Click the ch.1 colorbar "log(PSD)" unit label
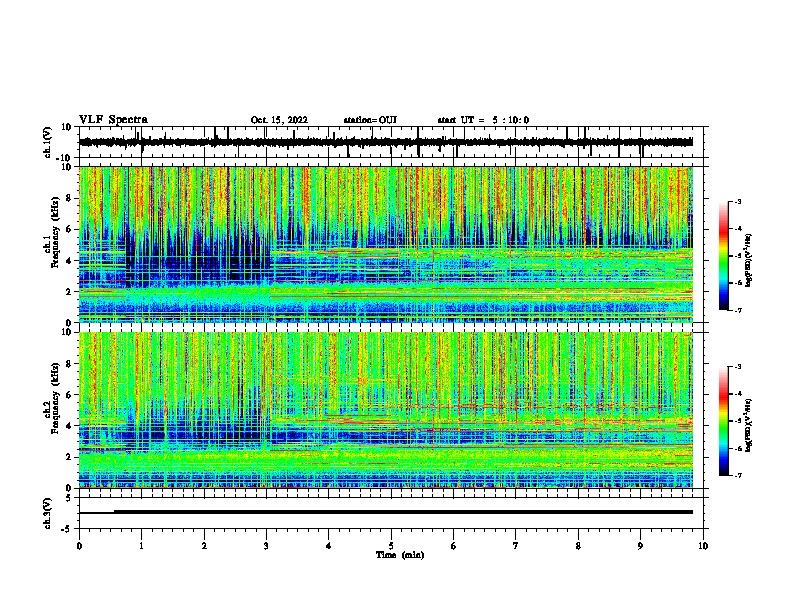792x612 pixels. pos(749,260)
